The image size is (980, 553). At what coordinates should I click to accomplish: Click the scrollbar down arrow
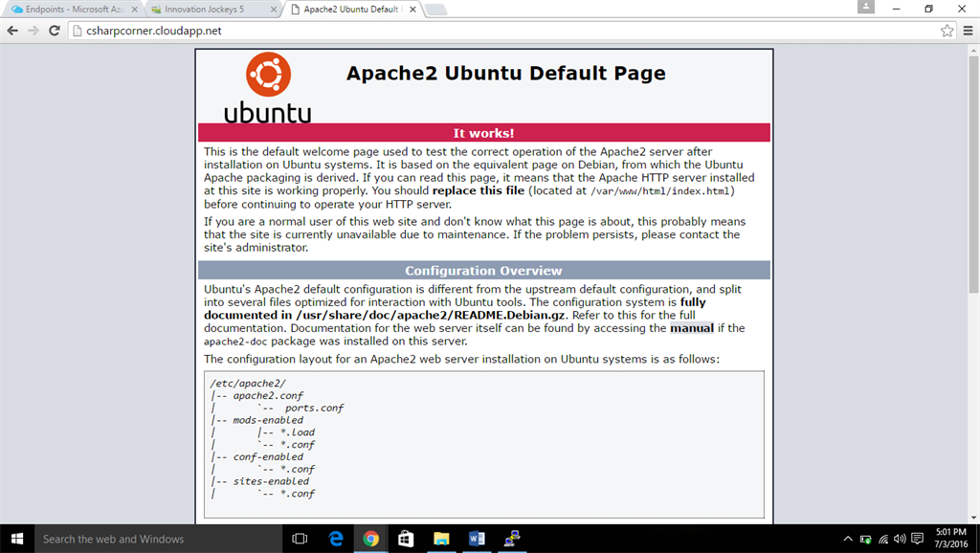[x=973, y=518]
